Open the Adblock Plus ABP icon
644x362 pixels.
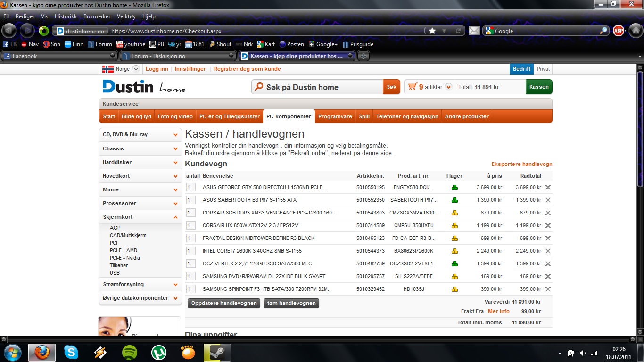619,31
